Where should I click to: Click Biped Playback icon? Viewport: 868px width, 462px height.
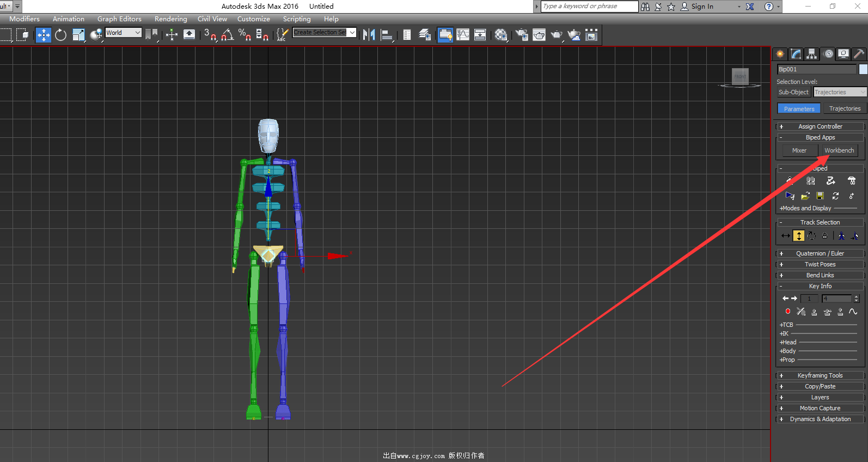tap(790, 196)
